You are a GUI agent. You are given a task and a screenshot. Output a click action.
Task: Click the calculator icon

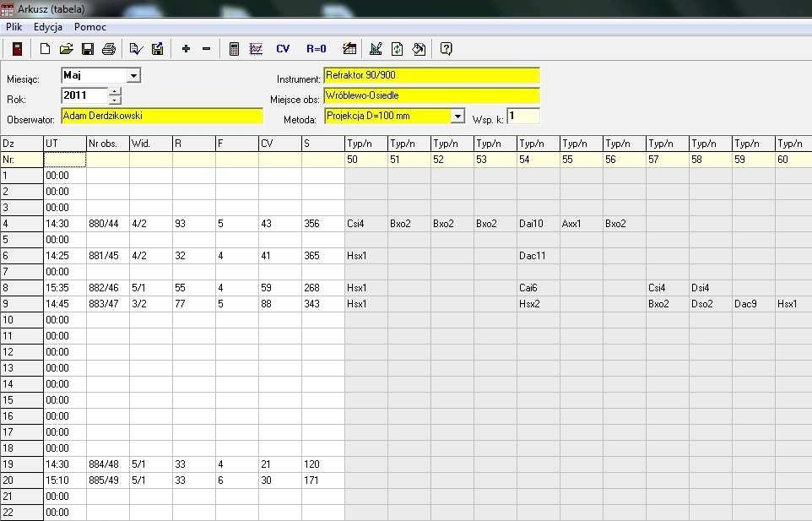(x=234, y=49)
